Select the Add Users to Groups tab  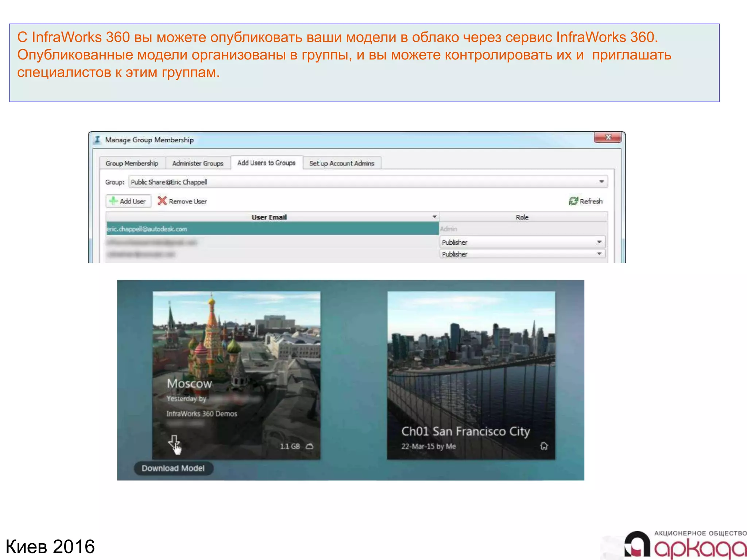267,163
